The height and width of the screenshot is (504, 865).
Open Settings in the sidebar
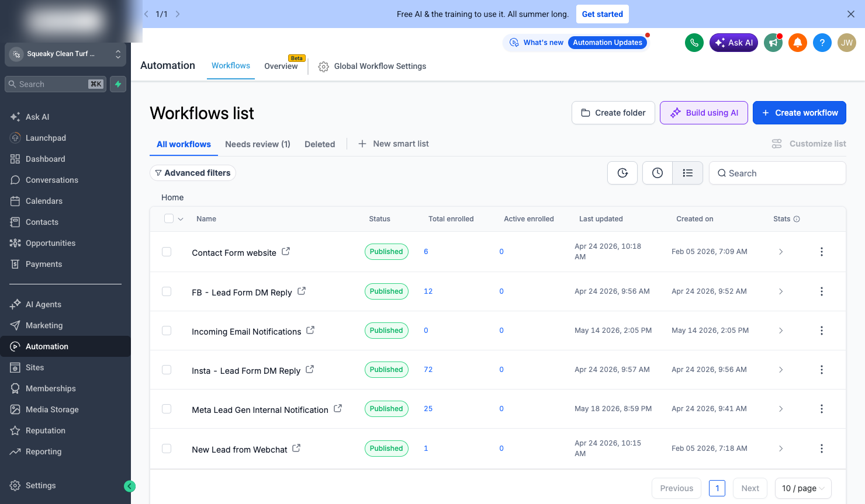pyautogui.click(x=41, y=485)
